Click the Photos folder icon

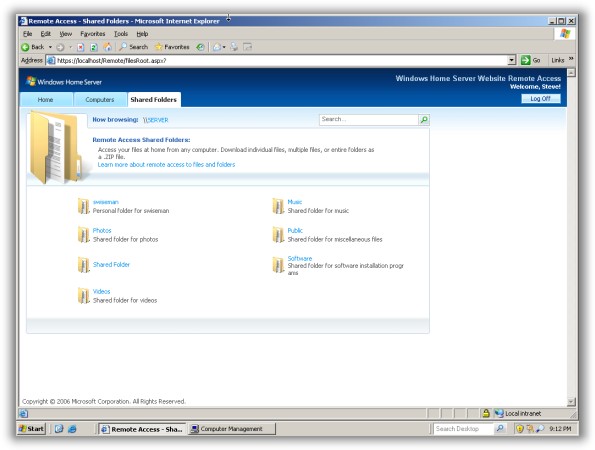(x=83, y=235)
